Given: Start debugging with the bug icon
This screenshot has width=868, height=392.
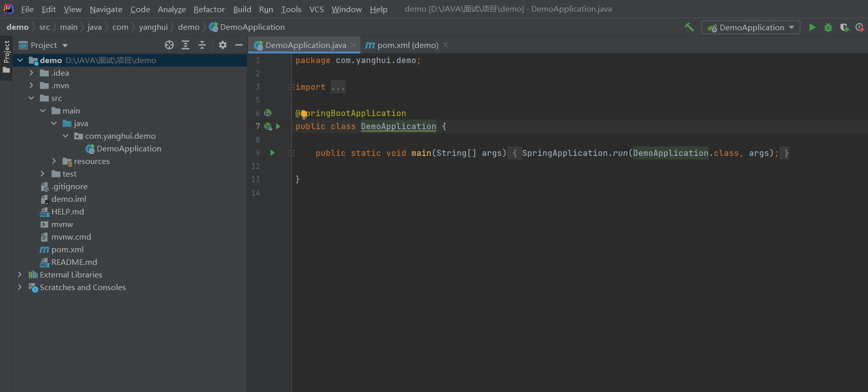Looking at the screenshot, I should click(x=828, y=27).
